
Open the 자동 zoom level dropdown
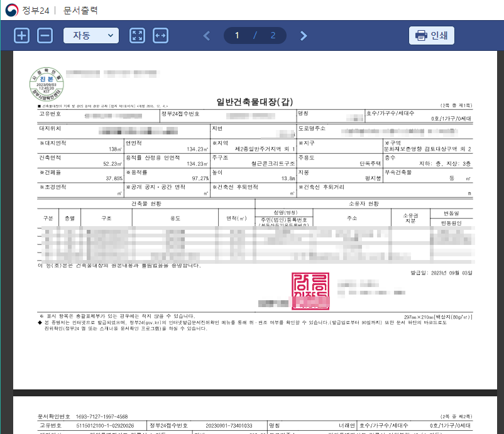[x=91, y=35]
